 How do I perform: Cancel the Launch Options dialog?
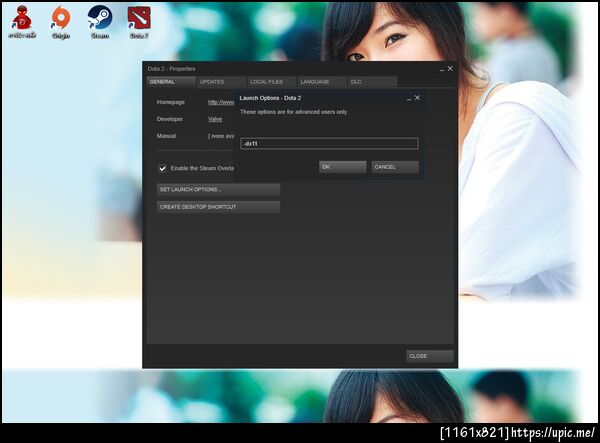pos(395,167)
